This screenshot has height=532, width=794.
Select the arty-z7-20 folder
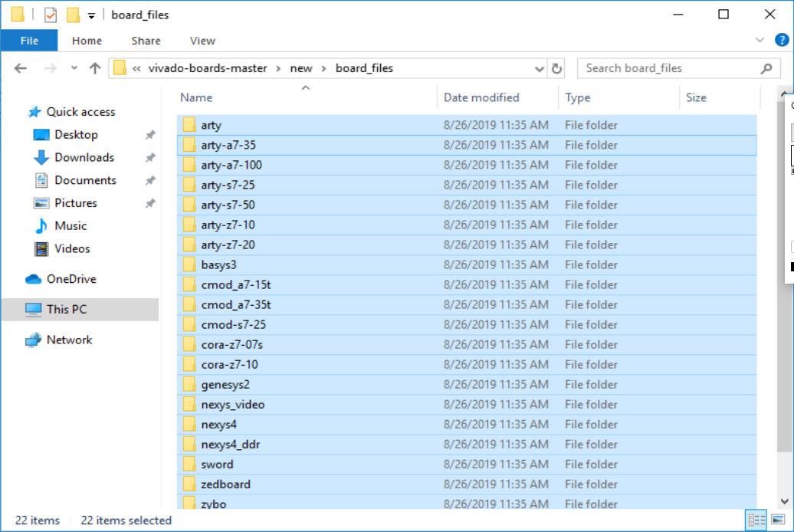tap(467, 245)
